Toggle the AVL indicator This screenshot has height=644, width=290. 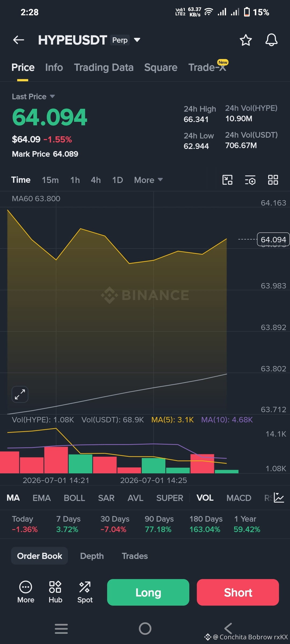(x=135, y=498)
